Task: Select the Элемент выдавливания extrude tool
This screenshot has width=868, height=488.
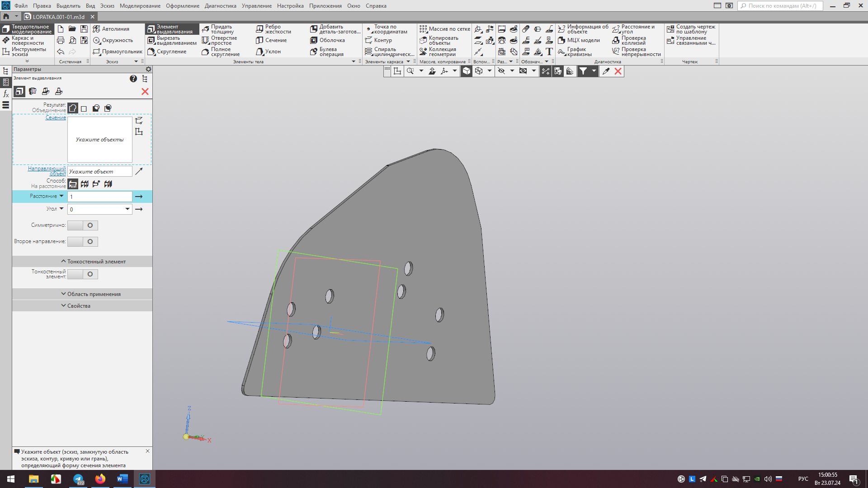Action: [x=172, y=29]
